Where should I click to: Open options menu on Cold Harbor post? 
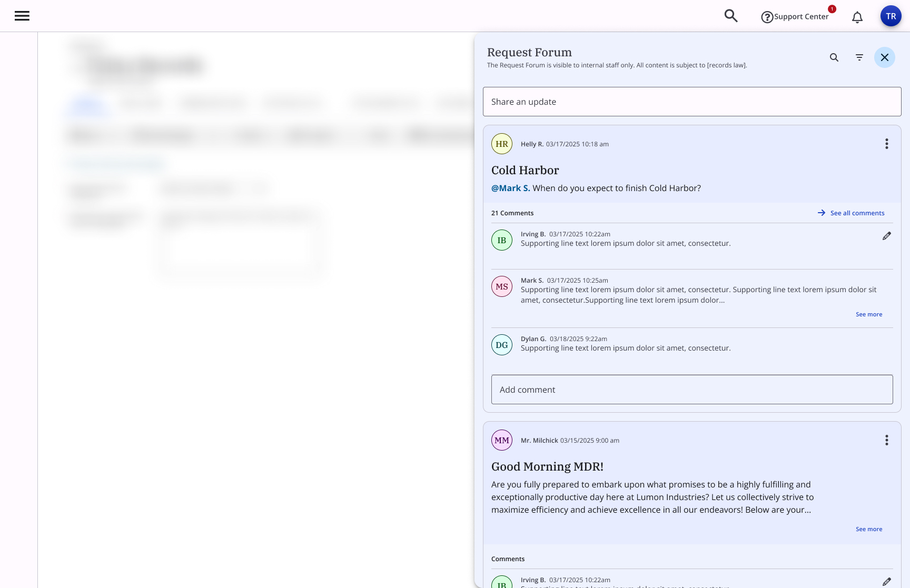pyautogui.click(x=887, y=144)
